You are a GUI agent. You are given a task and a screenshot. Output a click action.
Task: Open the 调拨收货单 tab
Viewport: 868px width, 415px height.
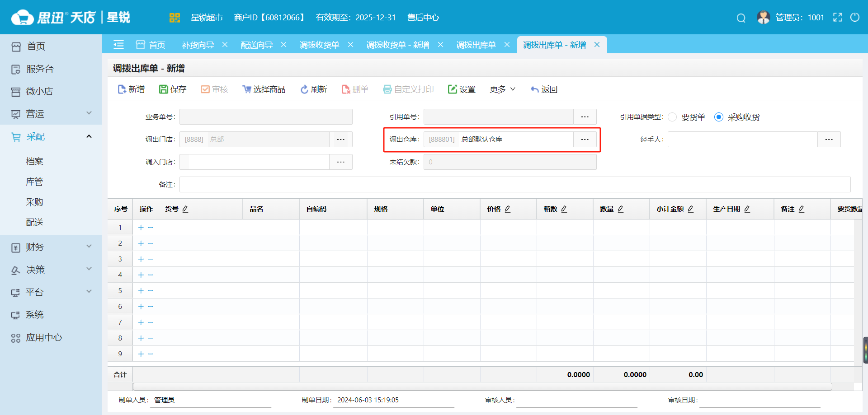[320, 45]
